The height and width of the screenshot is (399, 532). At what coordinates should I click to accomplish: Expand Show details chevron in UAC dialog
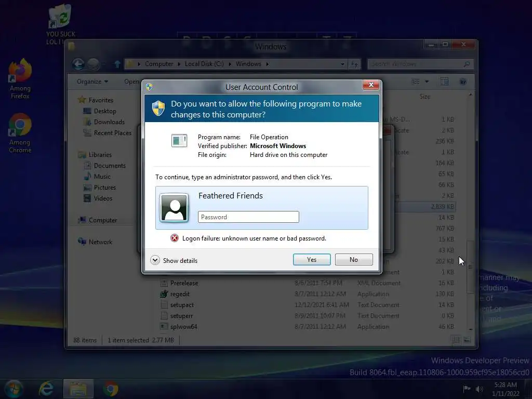[155, 260]
